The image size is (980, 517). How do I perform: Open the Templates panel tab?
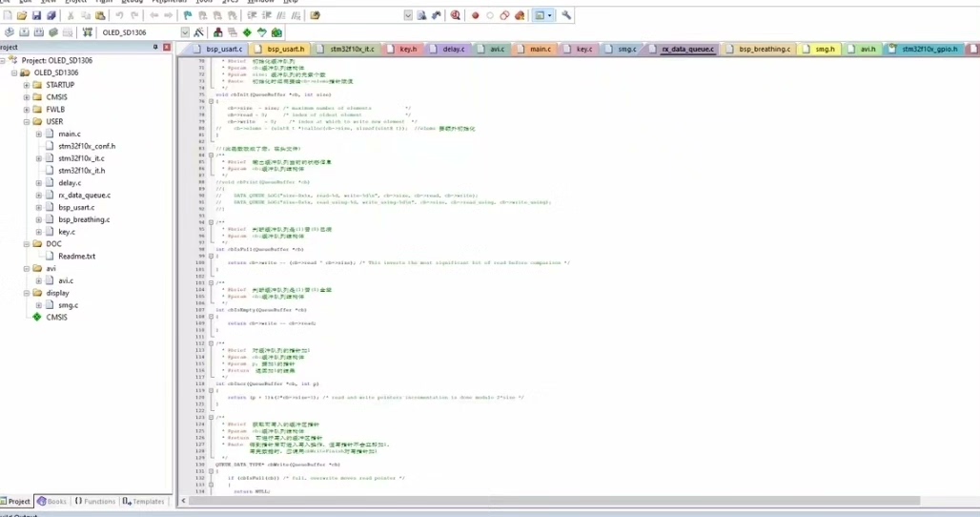(x=143, y=502)
